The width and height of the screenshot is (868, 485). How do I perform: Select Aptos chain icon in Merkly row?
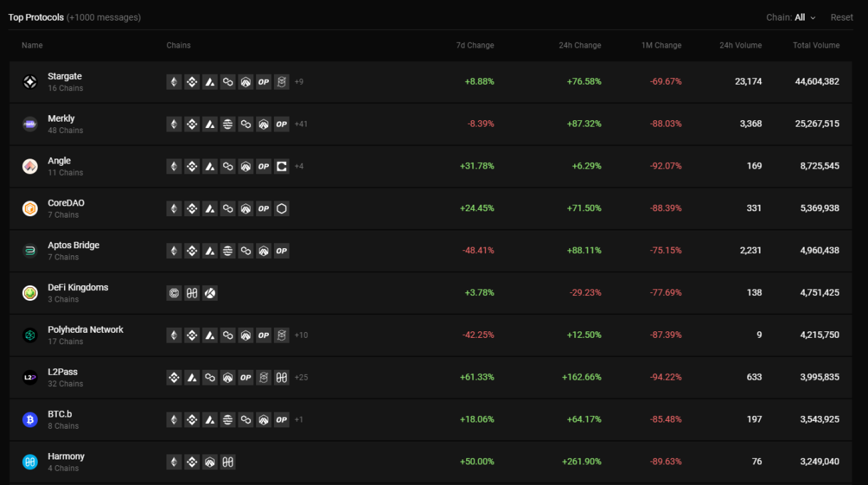[228, 124]
